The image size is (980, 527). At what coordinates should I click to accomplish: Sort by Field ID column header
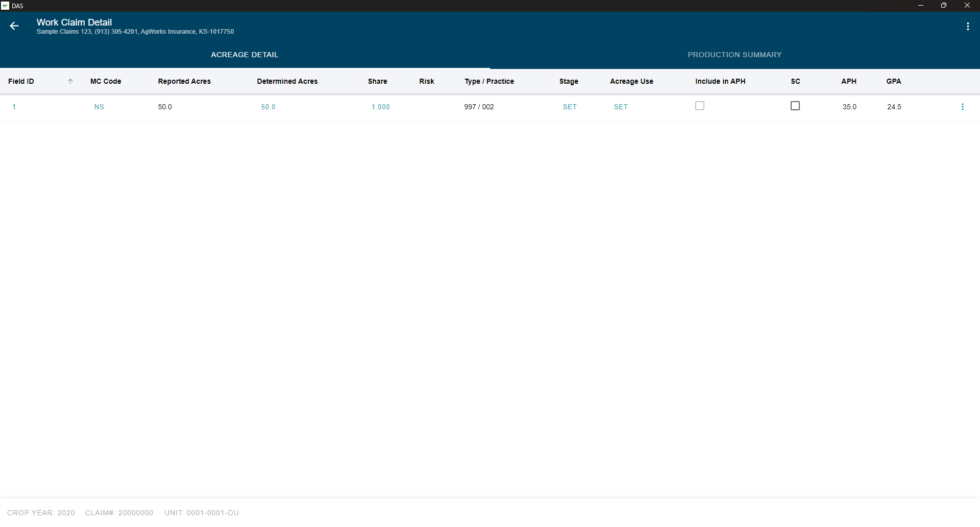coord(21,81)
